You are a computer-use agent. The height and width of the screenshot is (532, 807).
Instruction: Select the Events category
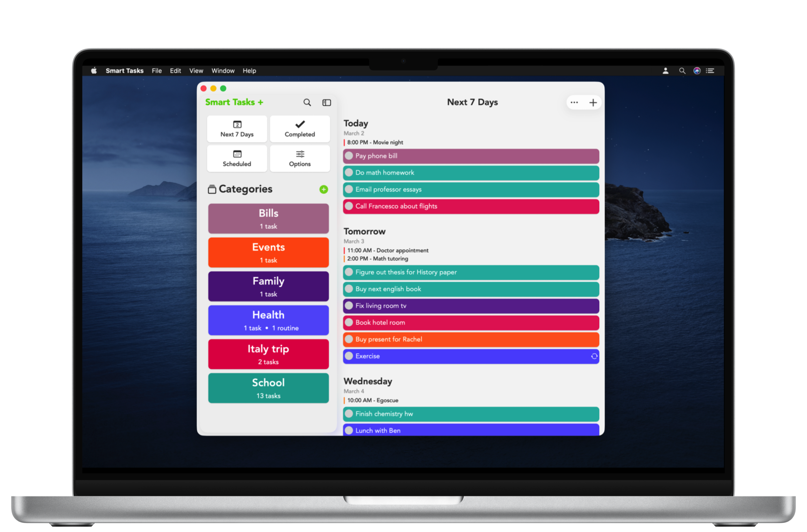tap(268, 252)
